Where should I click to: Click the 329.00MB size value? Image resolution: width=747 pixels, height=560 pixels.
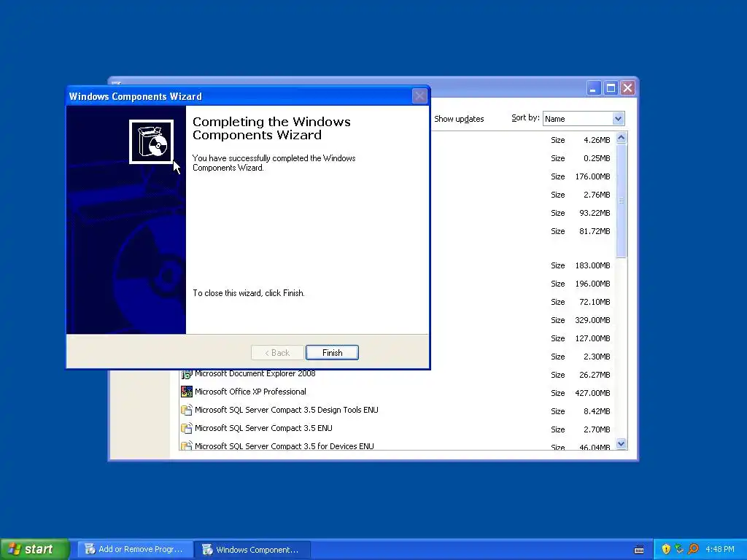[592, 320]
